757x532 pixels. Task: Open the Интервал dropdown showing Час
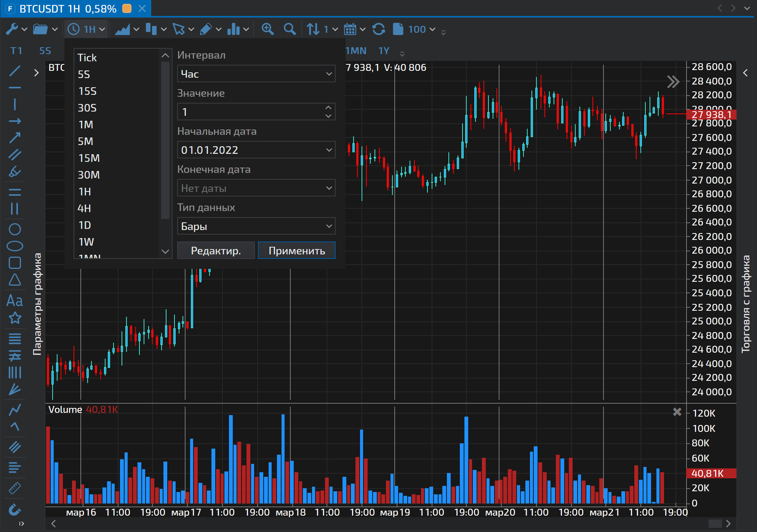coord(256,74)
